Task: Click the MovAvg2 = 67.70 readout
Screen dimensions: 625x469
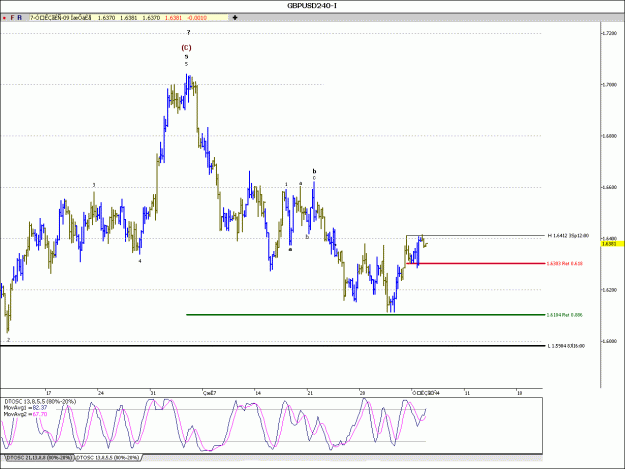Action: click(26, 414)
